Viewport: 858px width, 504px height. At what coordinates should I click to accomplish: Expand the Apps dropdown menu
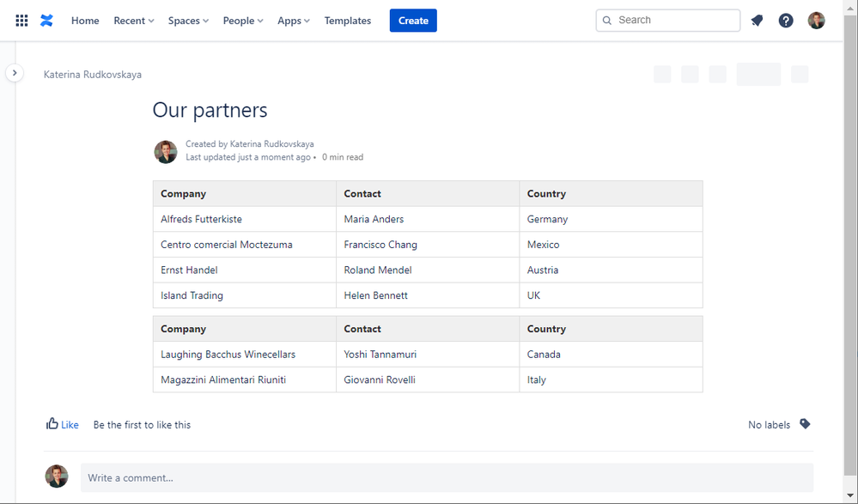(293, 21)
